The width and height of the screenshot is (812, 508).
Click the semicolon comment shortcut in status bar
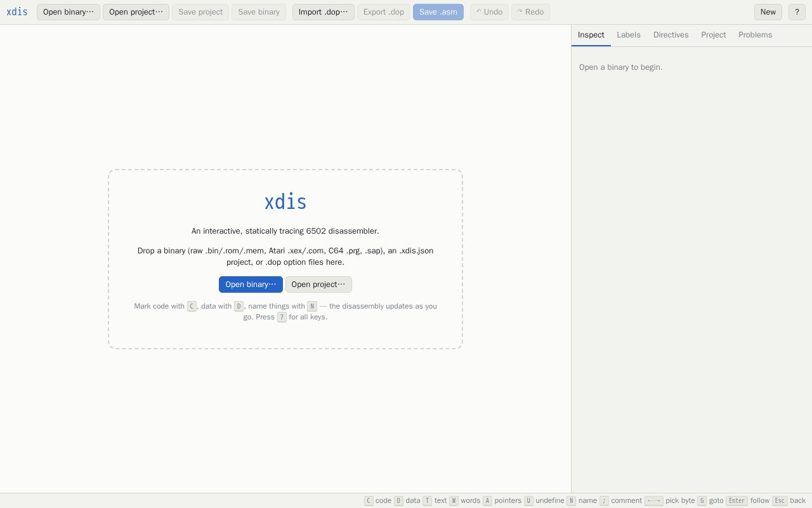coord(621,500)
